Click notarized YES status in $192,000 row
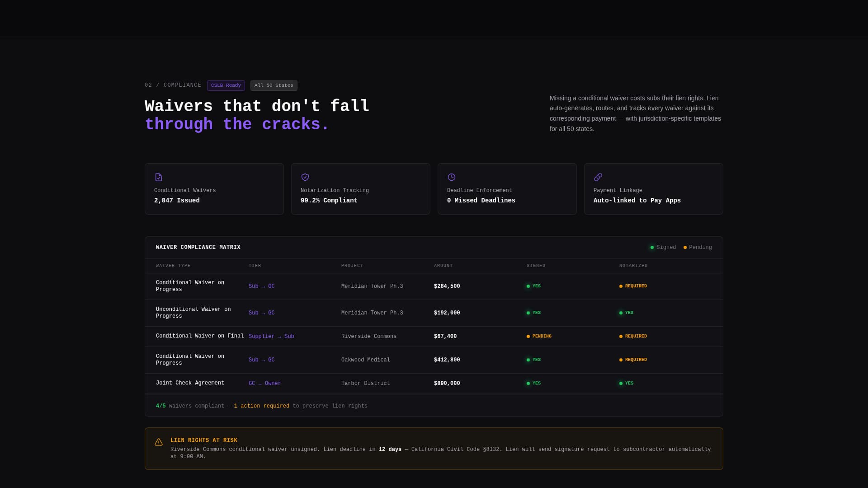This screenshot has width=868, height=488. point(626,313)
